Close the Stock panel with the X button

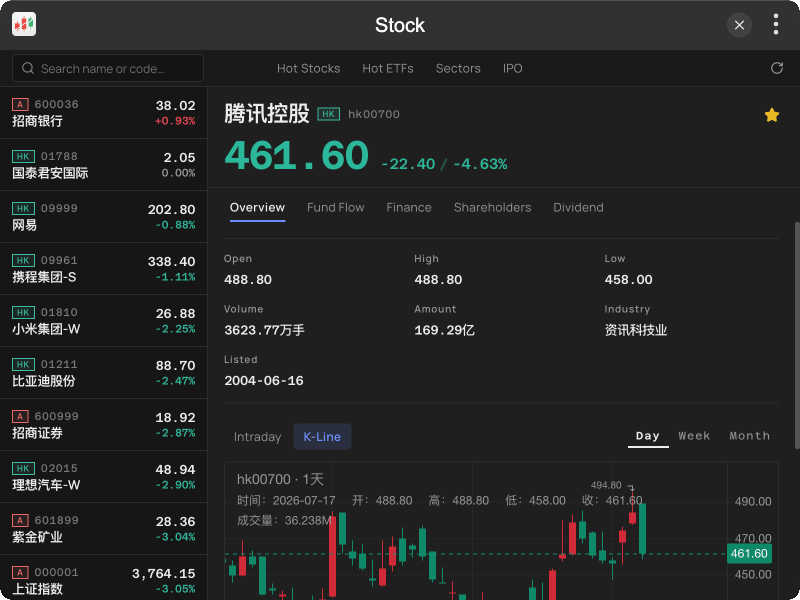(x=739, y=24)
